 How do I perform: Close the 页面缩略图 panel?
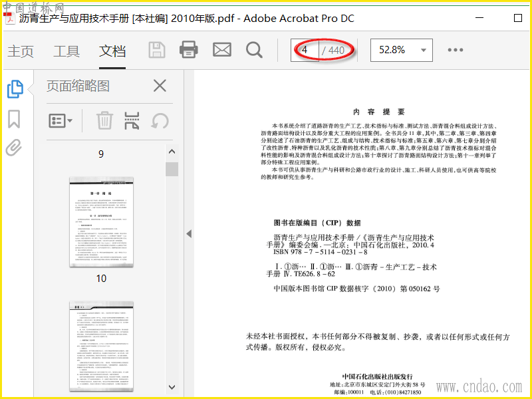point(160,86)
